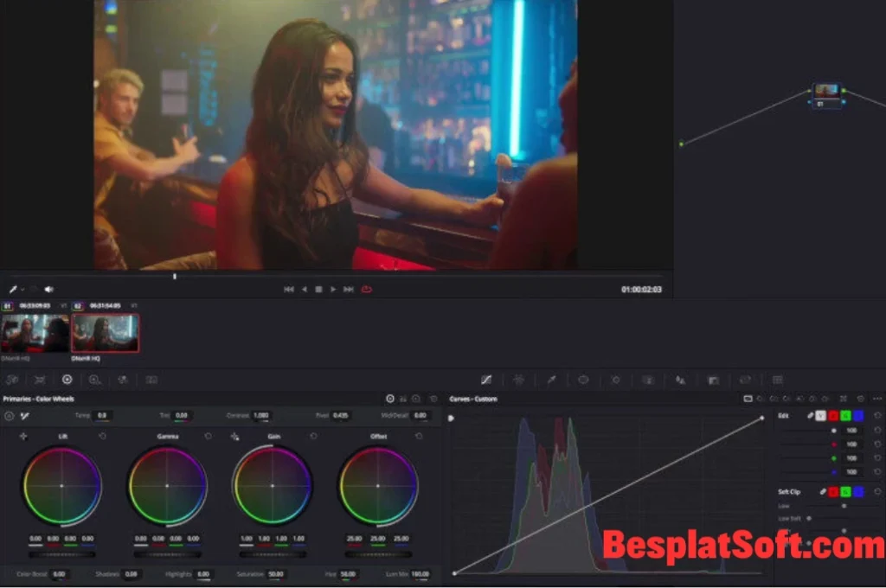886x588 pixels.
Task: Enable loop playback in the viewer
Action: [367, 290]
